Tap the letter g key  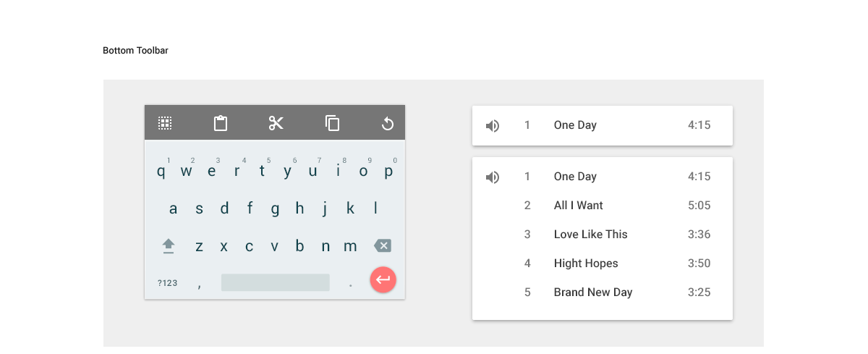pyautogui.click(x=275, y=209)
